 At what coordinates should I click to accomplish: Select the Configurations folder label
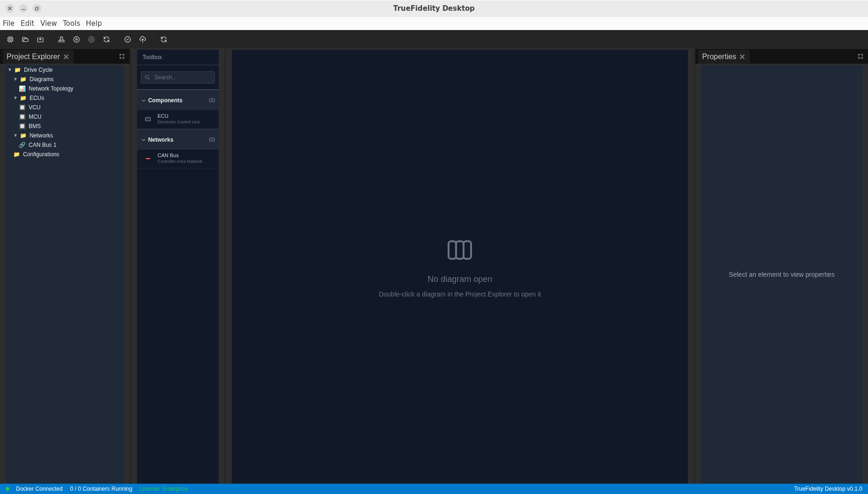pyautogui.click(x=41, y=154)
